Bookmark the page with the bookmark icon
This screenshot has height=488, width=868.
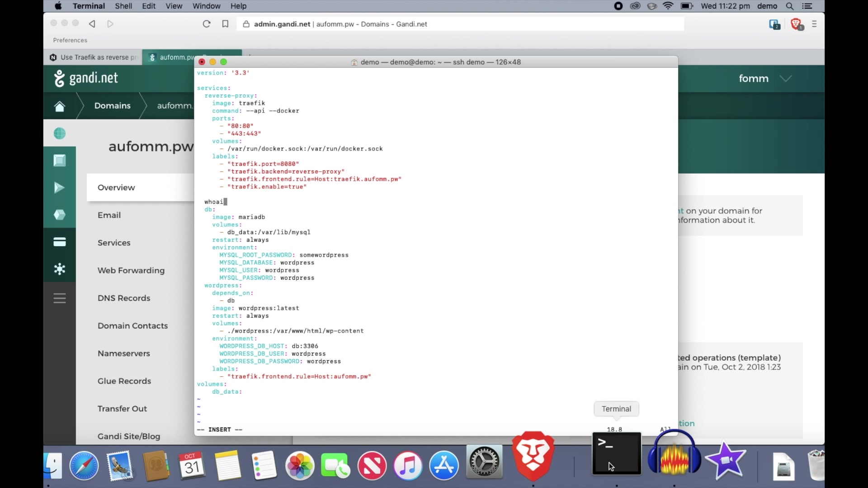pyautogui.click(x=225, y=24)
